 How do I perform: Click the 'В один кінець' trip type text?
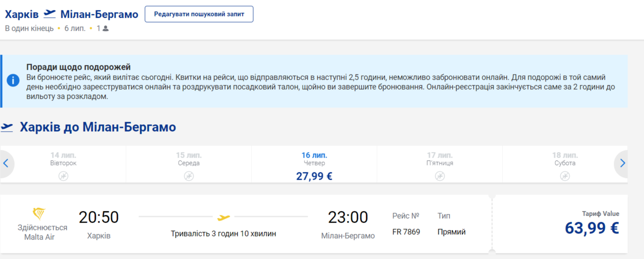pyautogui.click(x=29, y=29)
